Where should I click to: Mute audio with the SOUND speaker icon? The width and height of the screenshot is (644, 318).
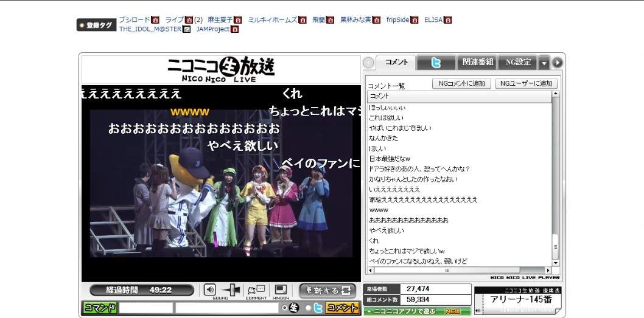pyautogui.click(x=210, y=289)
